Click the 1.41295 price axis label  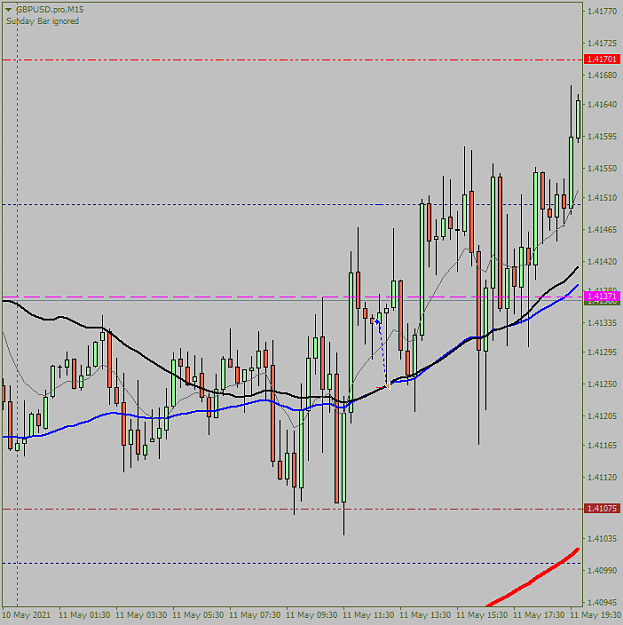602,352
